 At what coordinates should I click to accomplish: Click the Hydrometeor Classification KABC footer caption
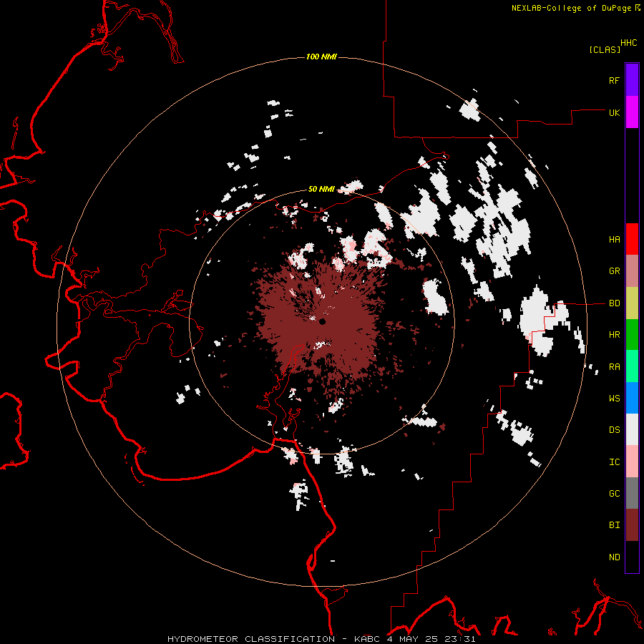321,639
